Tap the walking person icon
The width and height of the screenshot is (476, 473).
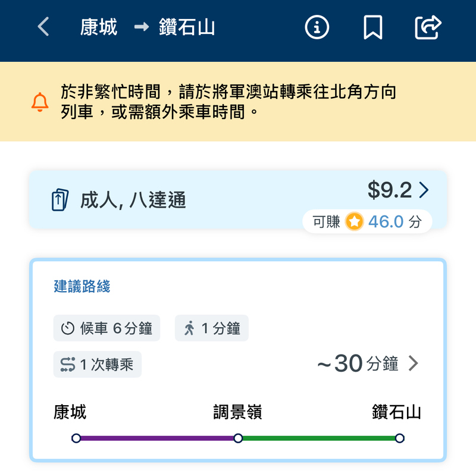point(189,328)
